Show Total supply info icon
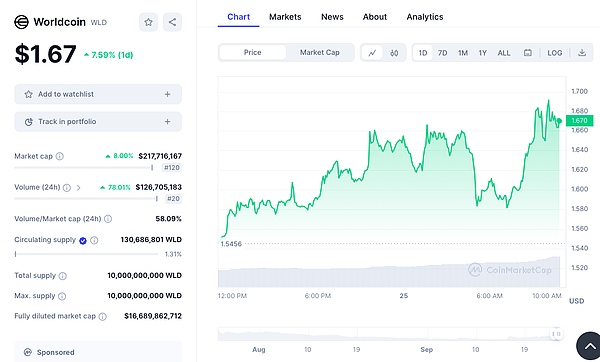 (63, 276)
